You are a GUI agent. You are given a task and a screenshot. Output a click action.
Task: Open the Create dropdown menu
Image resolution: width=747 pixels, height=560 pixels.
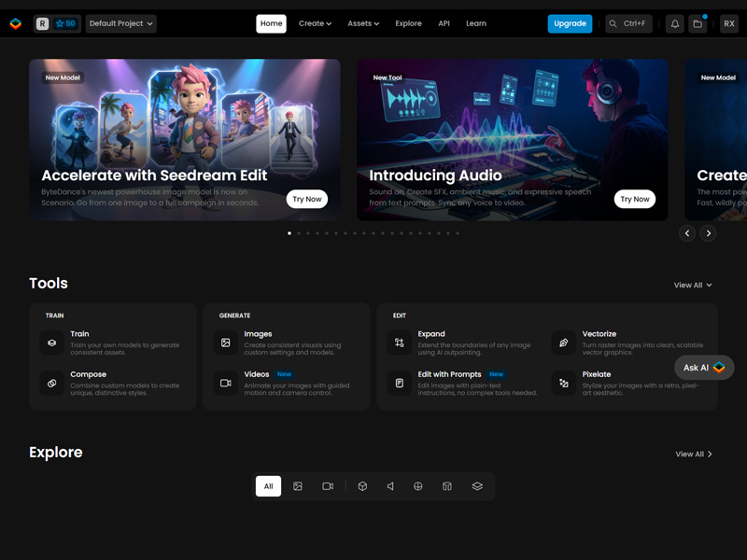point(315,23)
